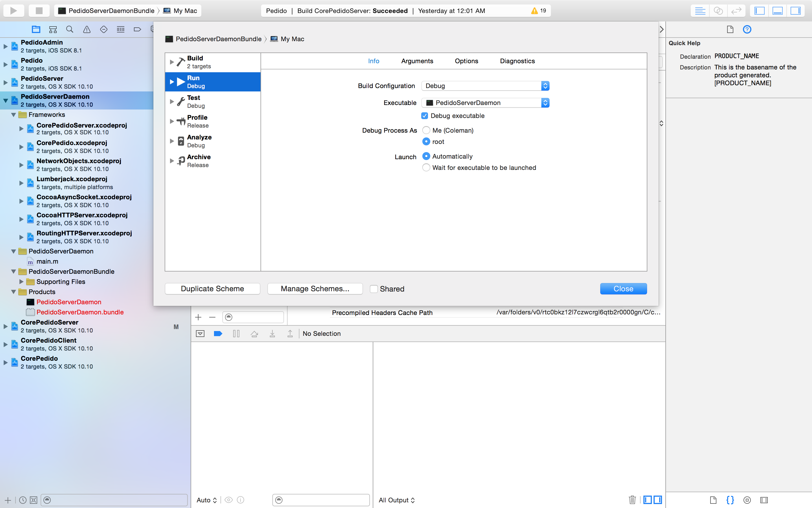Show the Quick Help inspector icon

[x=747, y=30]
